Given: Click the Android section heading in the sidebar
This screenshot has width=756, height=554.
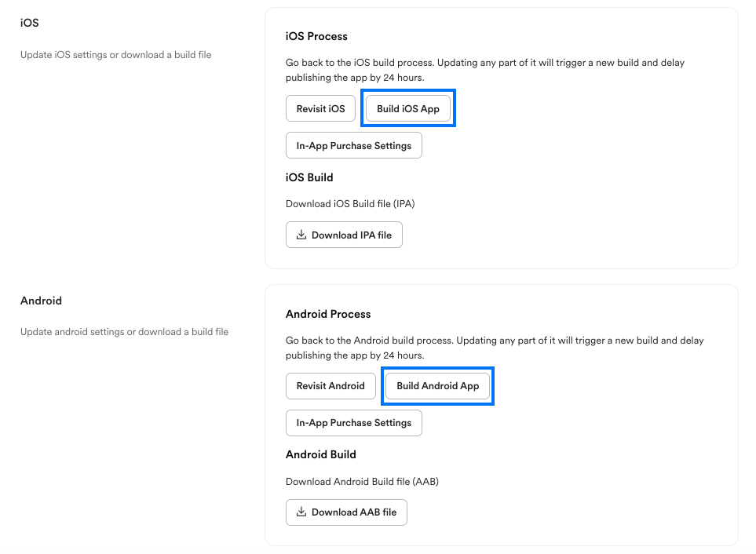Looking at the screenshot, I should tap(41, 301).
